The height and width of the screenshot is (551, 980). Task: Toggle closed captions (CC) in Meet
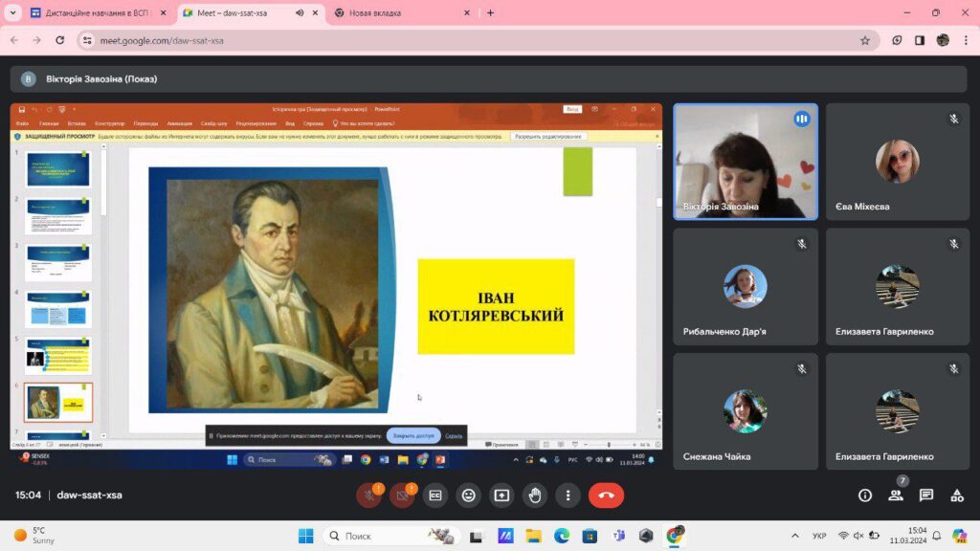pos(435,496)
